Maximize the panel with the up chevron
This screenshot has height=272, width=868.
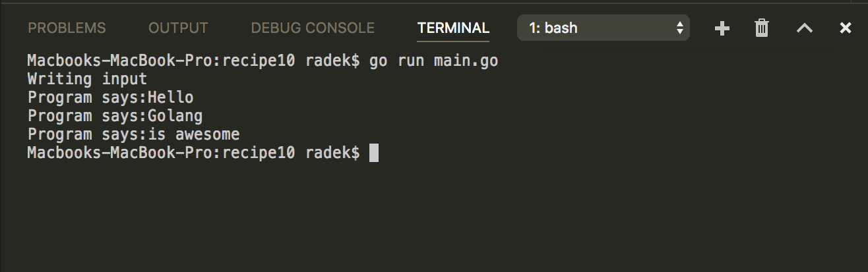coord(804,28)
